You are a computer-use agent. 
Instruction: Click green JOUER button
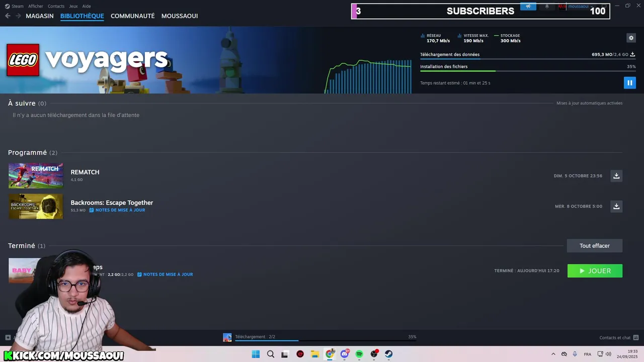coord(595,271)
